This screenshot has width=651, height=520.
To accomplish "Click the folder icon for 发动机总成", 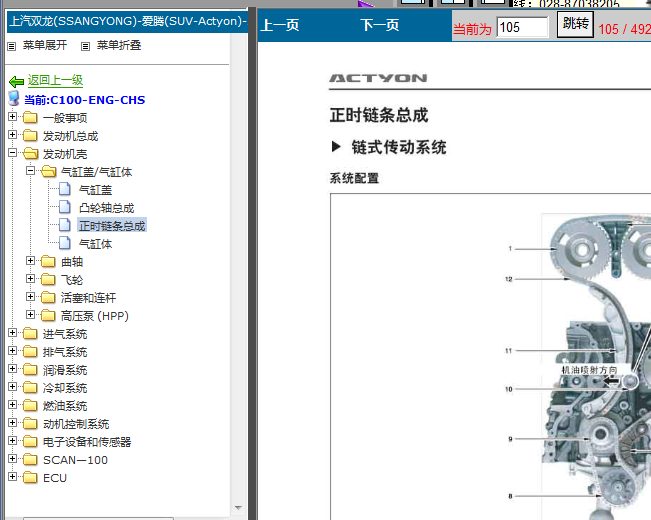I will coord(30,135).
